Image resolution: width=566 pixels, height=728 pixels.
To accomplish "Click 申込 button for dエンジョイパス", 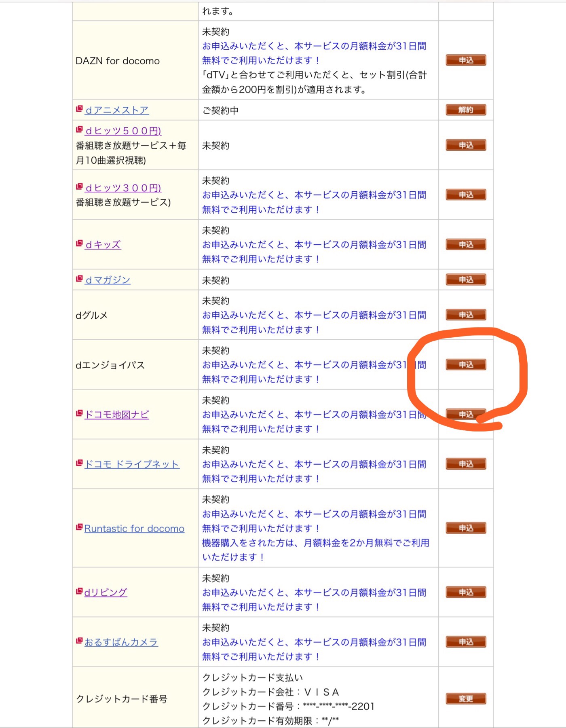I will click(x=466, y=365).
